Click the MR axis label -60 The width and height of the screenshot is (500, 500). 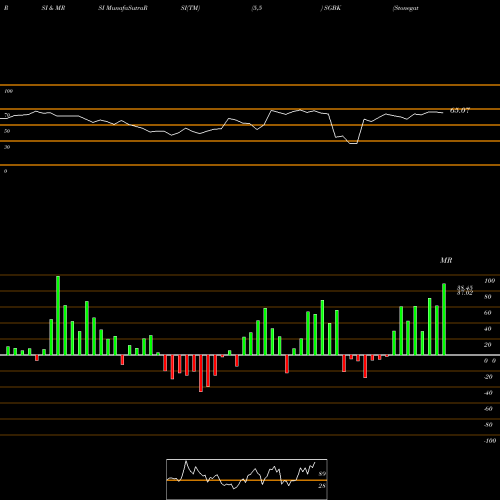[x=488, y=409]
